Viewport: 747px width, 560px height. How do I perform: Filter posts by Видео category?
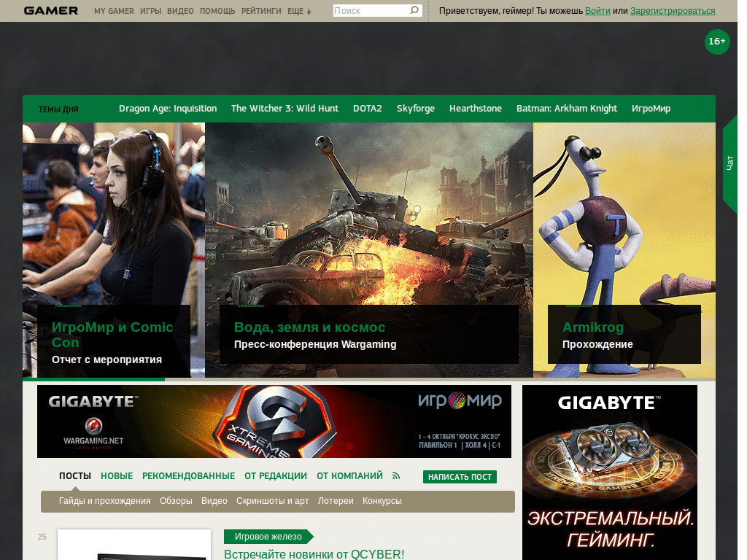coord(214,501)
